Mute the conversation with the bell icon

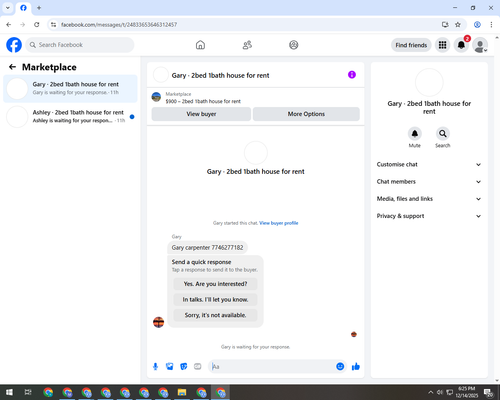[x=415, y=134]
